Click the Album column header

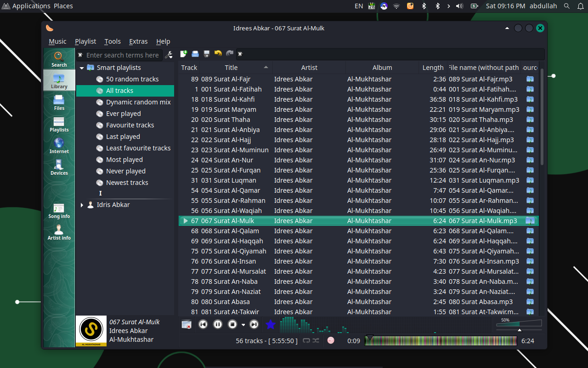(x=382, y=67)
